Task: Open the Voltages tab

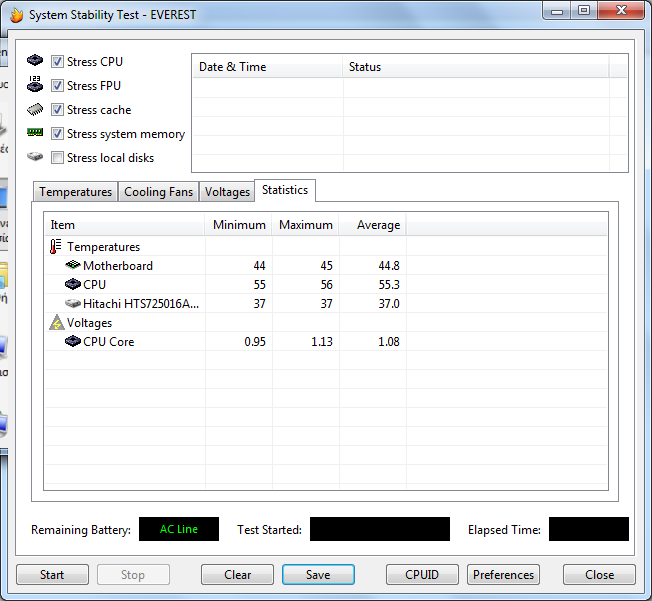Action: [x=227, y=192]
